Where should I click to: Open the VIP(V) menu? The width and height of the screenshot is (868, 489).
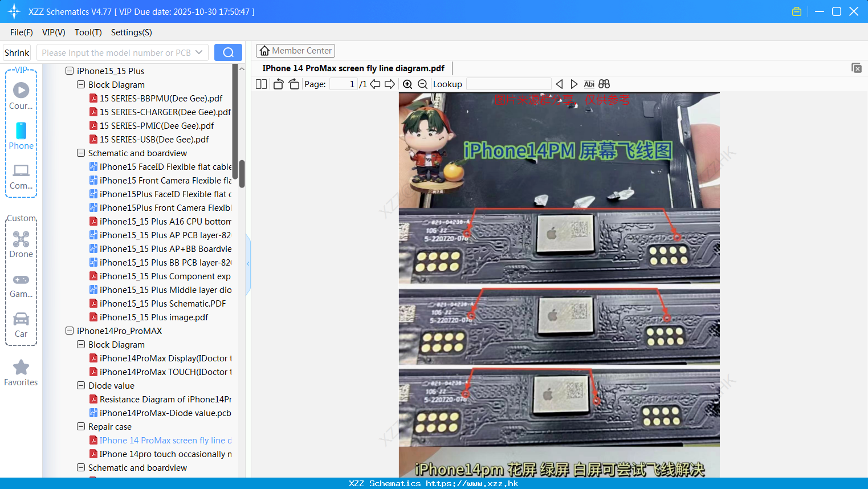54,32
